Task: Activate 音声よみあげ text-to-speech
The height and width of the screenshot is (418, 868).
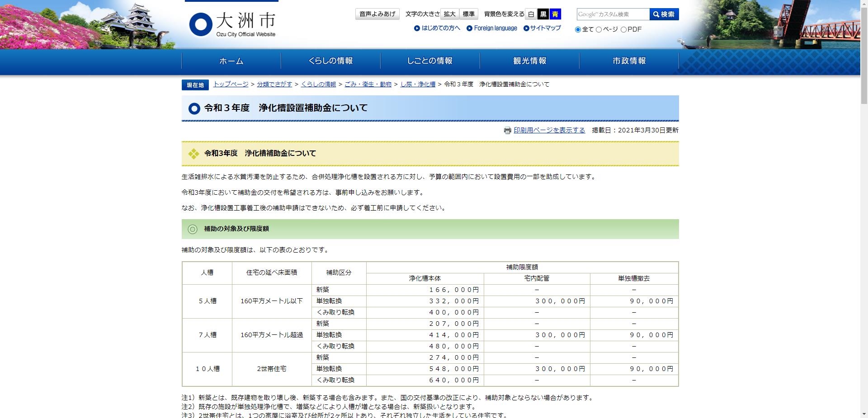Action: [x=377, y=13]
